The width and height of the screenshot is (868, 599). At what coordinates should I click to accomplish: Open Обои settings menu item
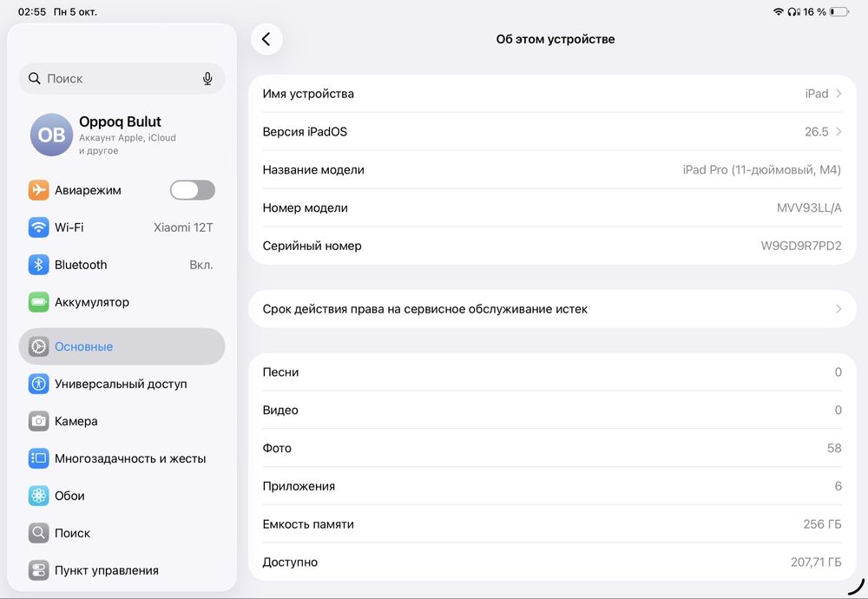tap(122, 496)
